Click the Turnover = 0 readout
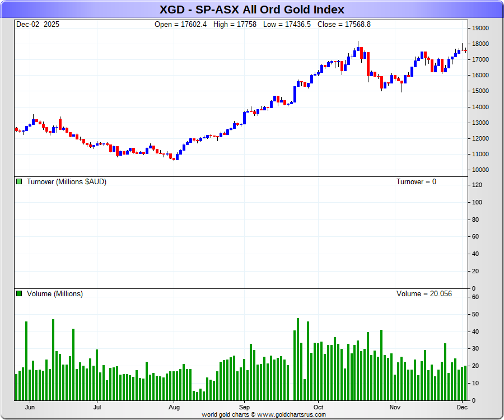 coord(416,182)
